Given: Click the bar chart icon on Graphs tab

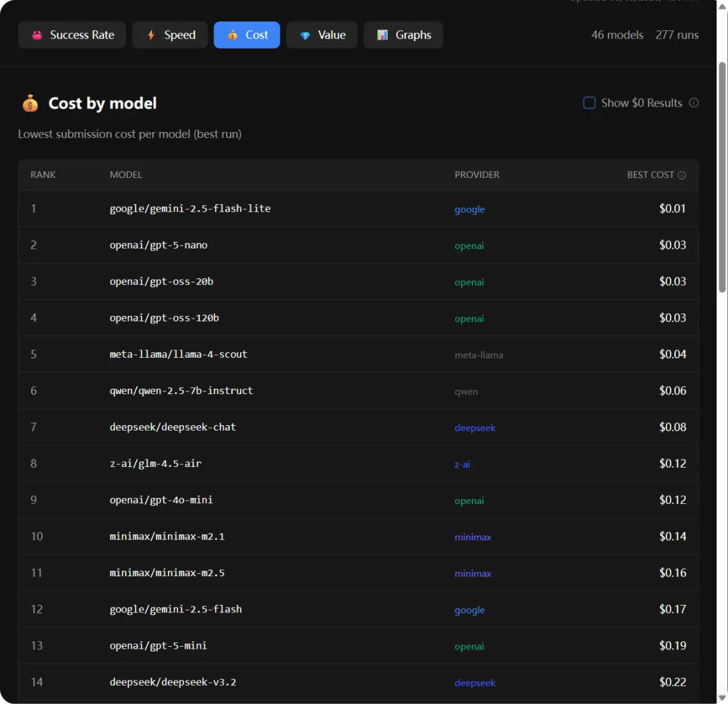Looking at the screenshot, I should [x=382, y=35].
